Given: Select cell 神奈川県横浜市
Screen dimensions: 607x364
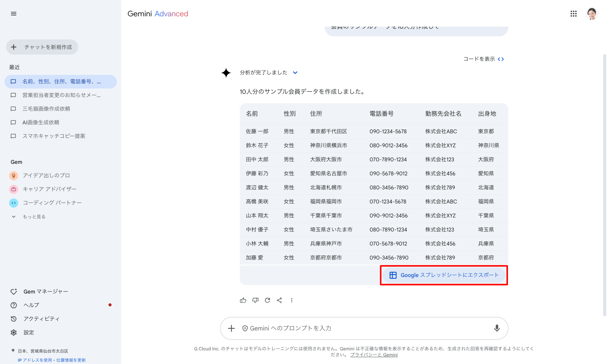Looking at the screenshot, I should (329, 146).
